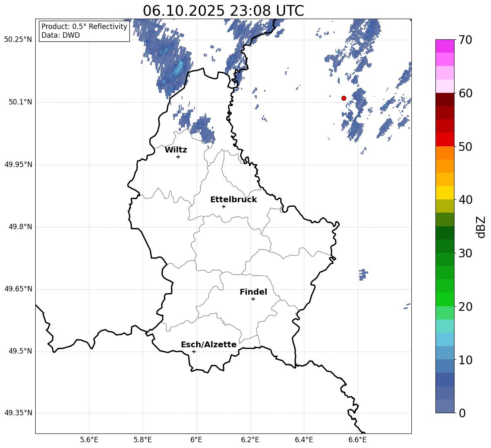Click the Findel station cross marker
The width and height of the screenshot is (491, 448).
pos(253,299)
